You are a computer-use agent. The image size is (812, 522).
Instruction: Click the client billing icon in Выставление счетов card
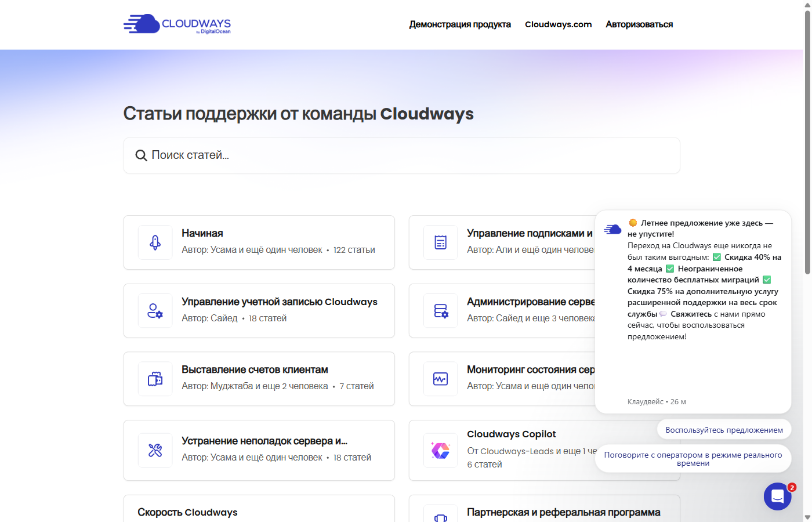click(x=155, y=379)
